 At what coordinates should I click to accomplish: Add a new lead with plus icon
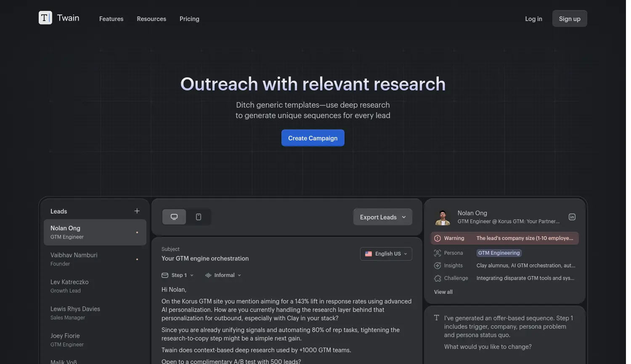click(x=137, y=211)
